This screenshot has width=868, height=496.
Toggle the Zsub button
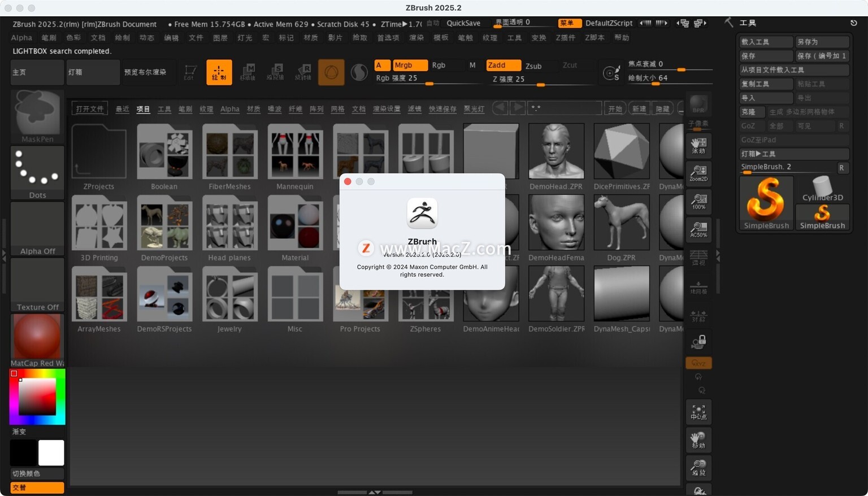tap(533, 66)
